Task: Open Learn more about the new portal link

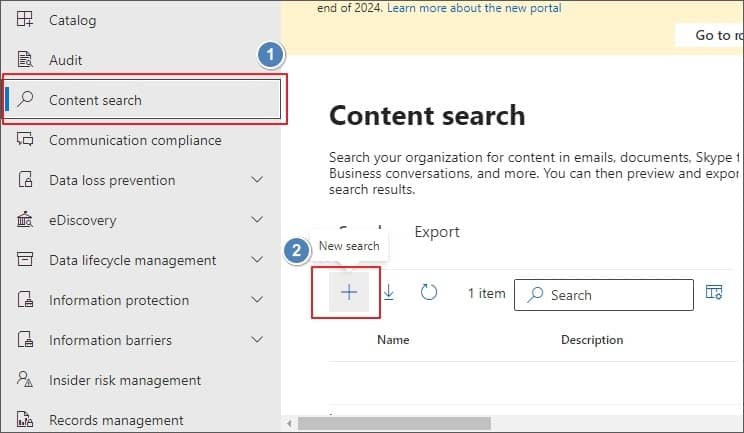Action: [x=474, y=8]
